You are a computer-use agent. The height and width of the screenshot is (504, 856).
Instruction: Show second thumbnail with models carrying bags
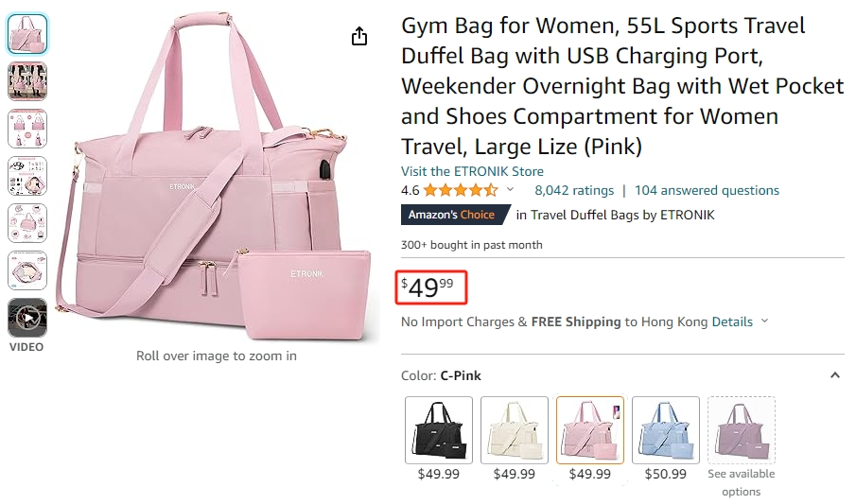pyautogui.click(x=27, y=81)
